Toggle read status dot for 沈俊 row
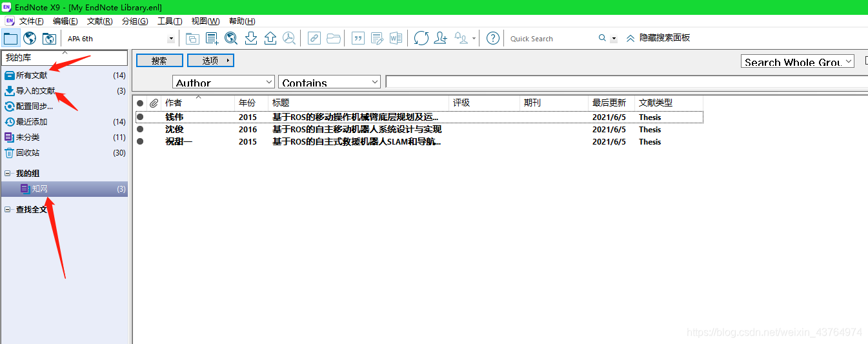Viewport: 868px width, 344px height. click(140, 129)
